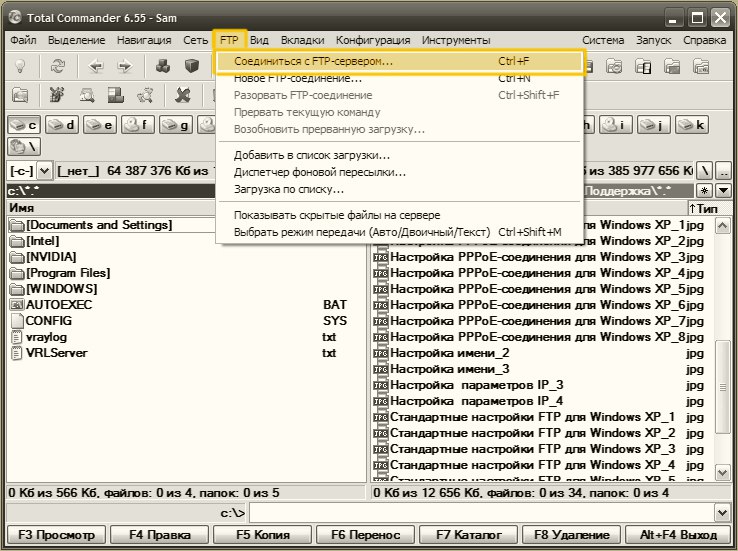Open the Файл menu
Image resolution: width=738 pixels, height=551 pixels.
click(x=23, y=40)
